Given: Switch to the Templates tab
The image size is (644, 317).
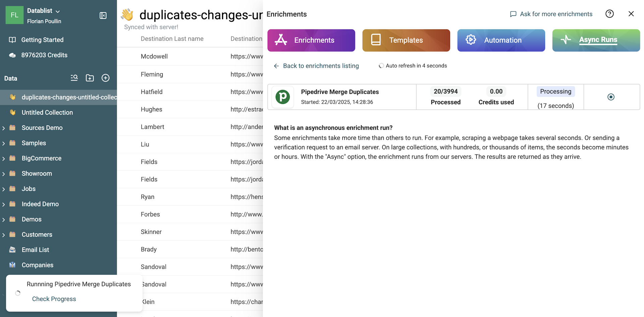Looking at the screenshot, I should 406,40.
